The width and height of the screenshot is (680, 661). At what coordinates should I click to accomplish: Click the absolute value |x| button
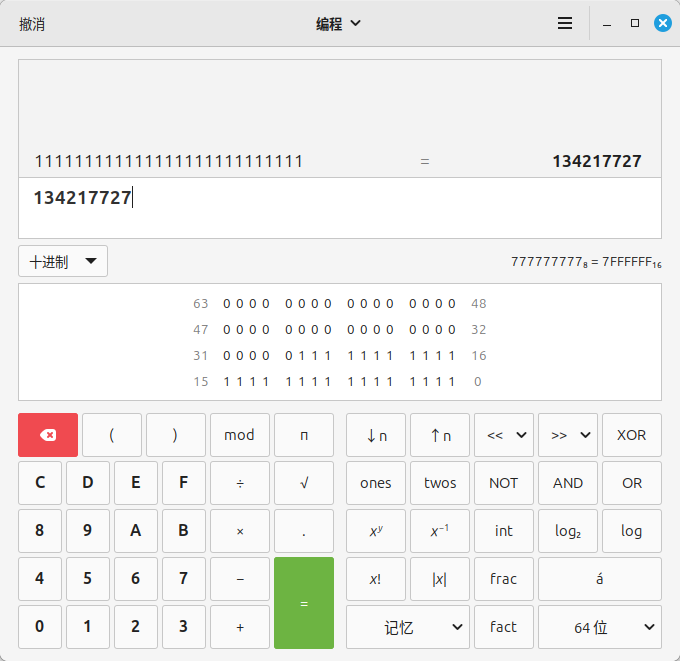pyautogui.click(x=440, y=579)
